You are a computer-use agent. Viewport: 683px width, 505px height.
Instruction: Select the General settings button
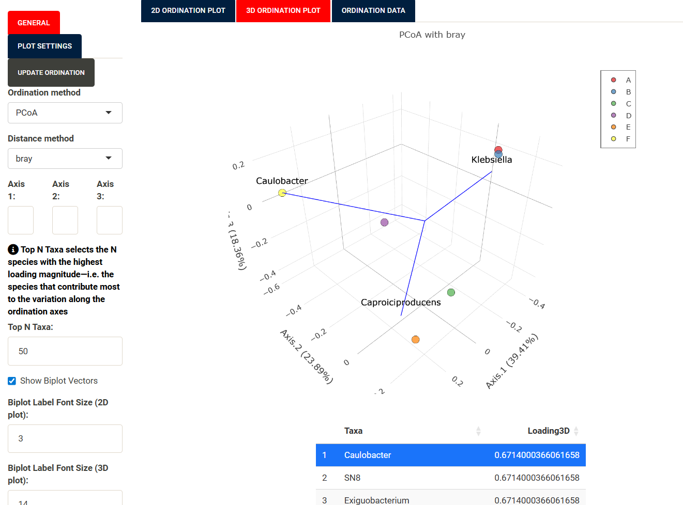pyautogui.click(x=34, y=22)
